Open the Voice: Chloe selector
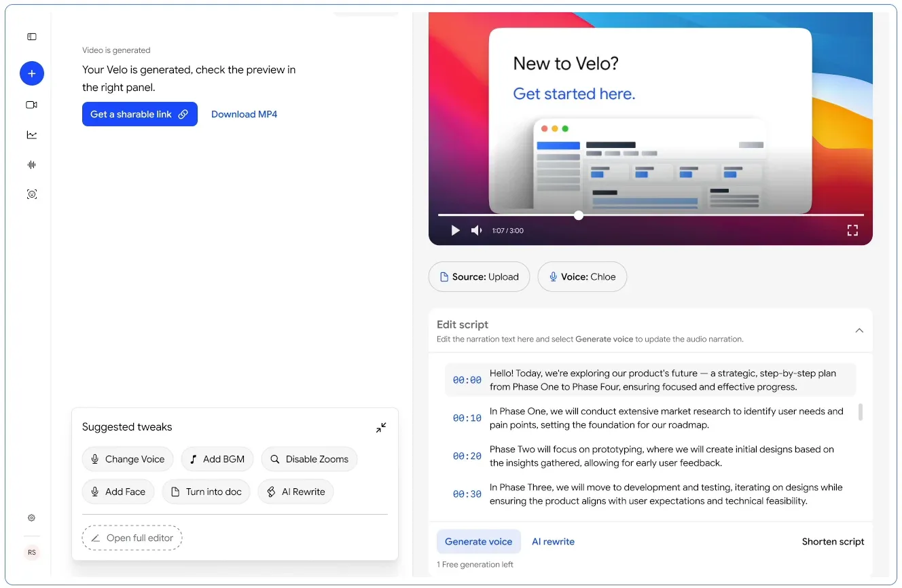This screenshot has height=588, width=902. 582,277
